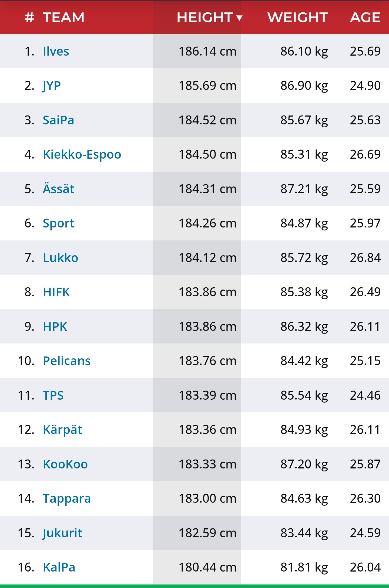389x588 pixels.
Task: Go to the KooKoo team page
Action: (x=65, y=464)
